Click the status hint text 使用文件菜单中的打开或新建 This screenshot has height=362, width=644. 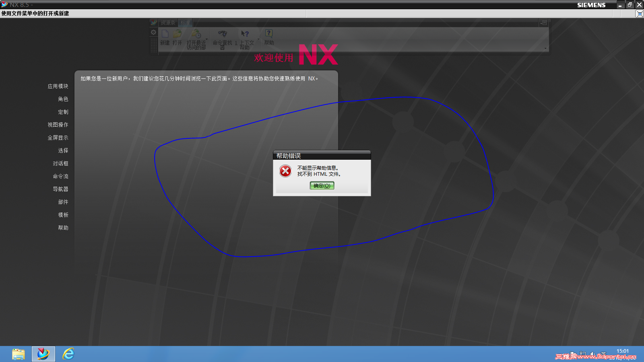(x=35, y=14)
